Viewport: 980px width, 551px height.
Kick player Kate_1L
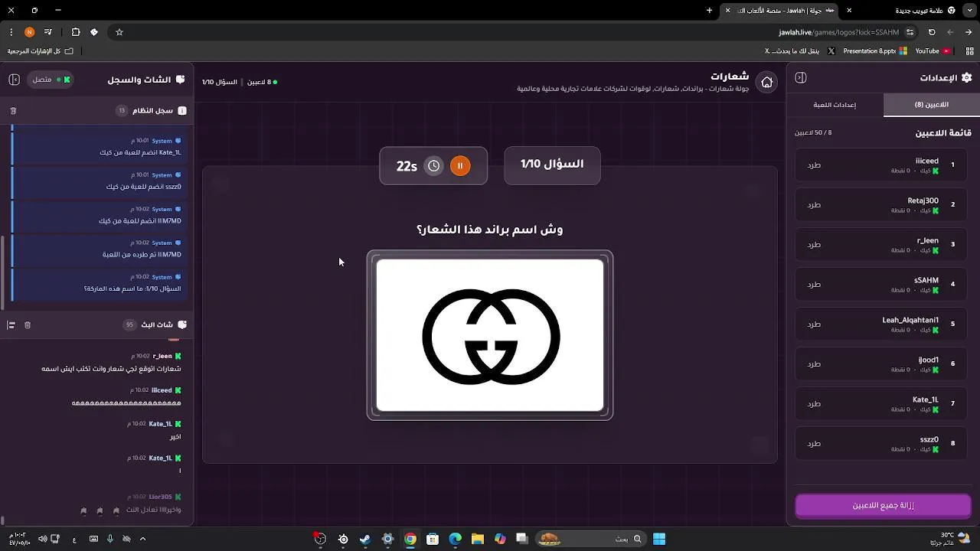[x=814, y=404]
